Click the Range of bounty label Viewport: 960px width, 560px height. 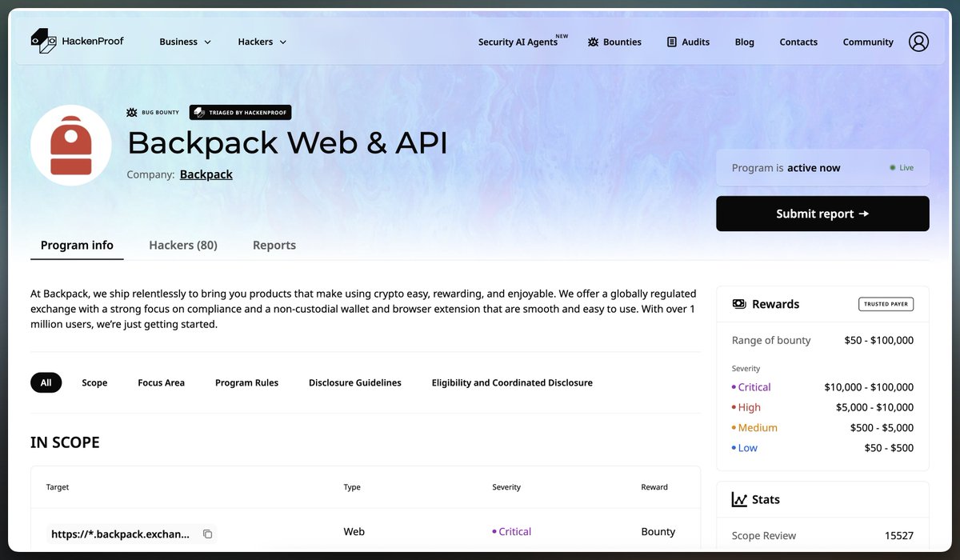coord(771,340)
